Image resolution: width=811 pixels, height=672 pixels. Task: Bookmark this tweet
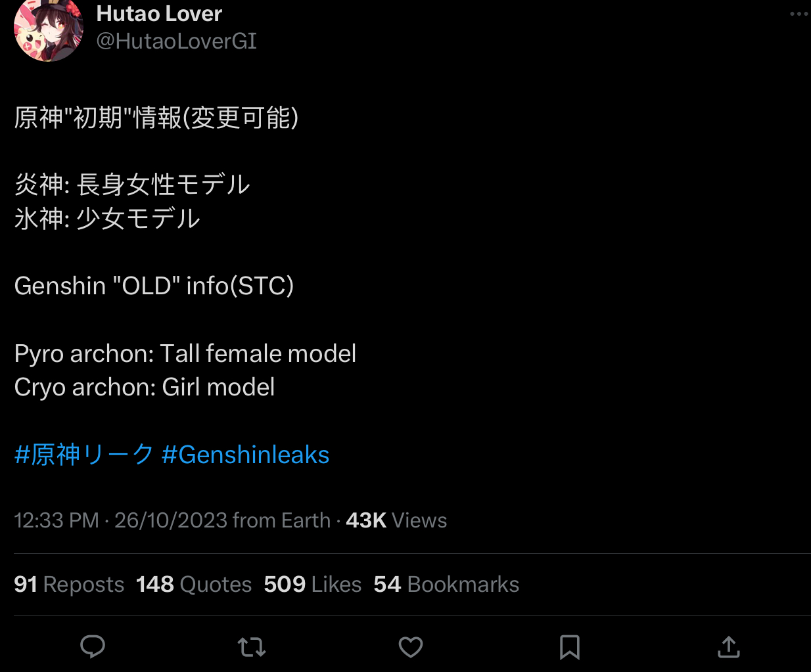pos(570,647)
